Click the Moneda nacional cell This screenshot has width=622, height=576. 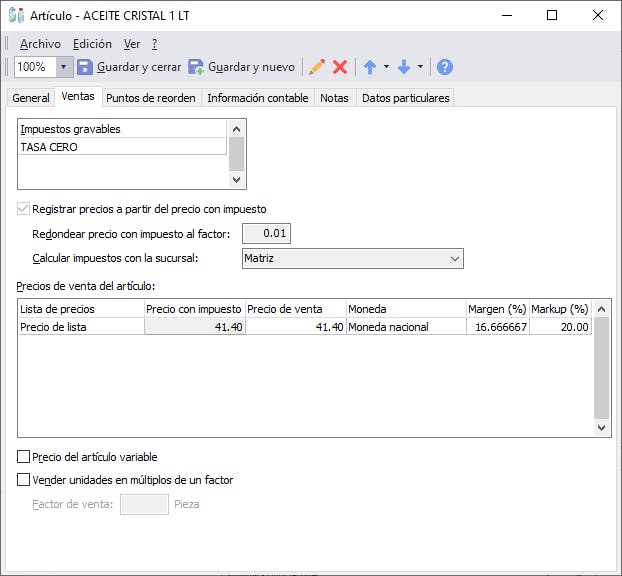[406, 327]
